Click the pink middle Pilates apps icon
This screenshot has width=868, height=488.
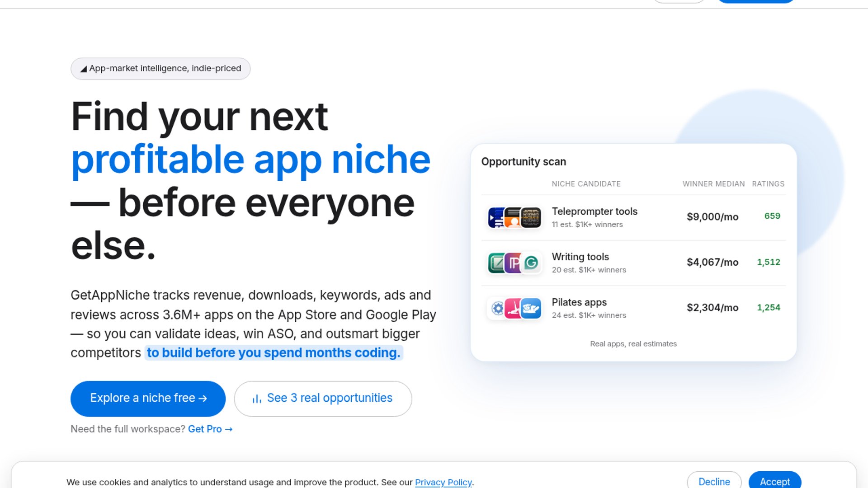[513, 308]
